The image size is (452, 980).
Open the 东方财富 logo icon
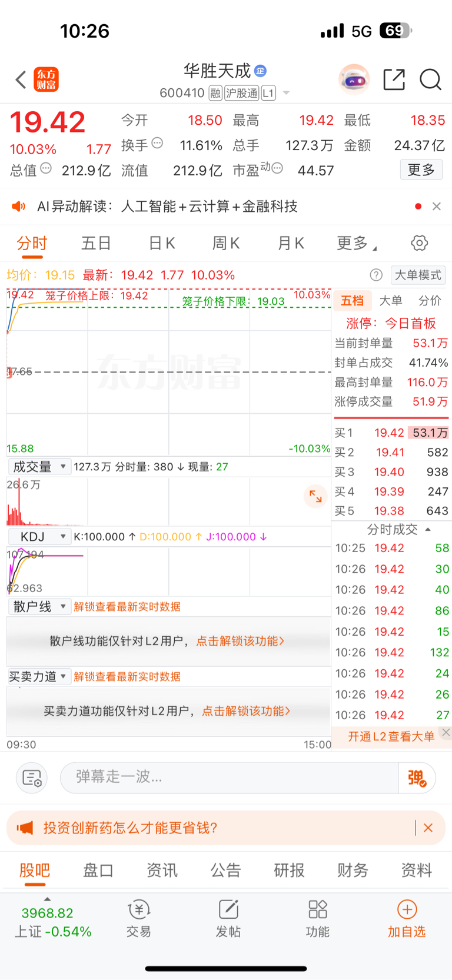pos(46,79)
